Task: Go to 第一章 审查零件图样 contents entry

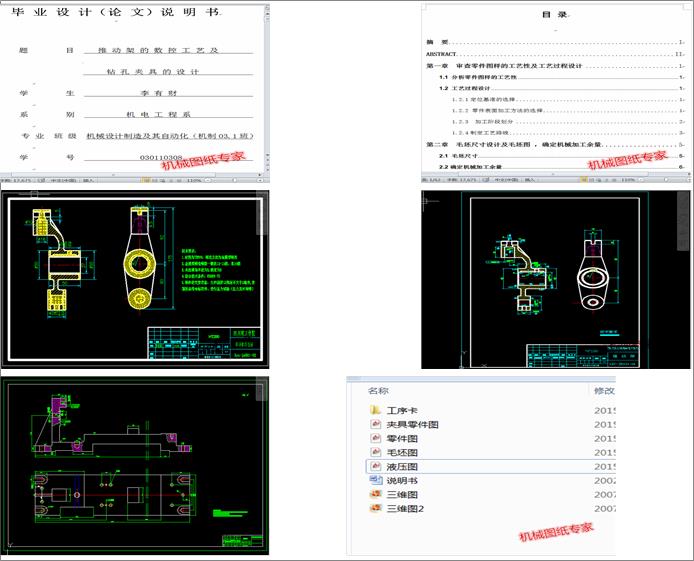Action: pos(555,65)
